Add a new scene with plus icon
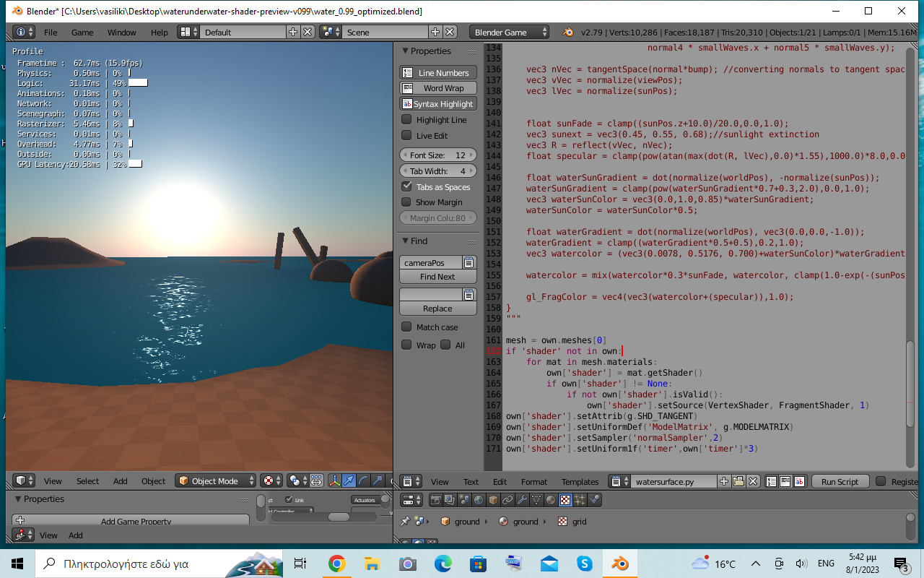 (435, 32)
